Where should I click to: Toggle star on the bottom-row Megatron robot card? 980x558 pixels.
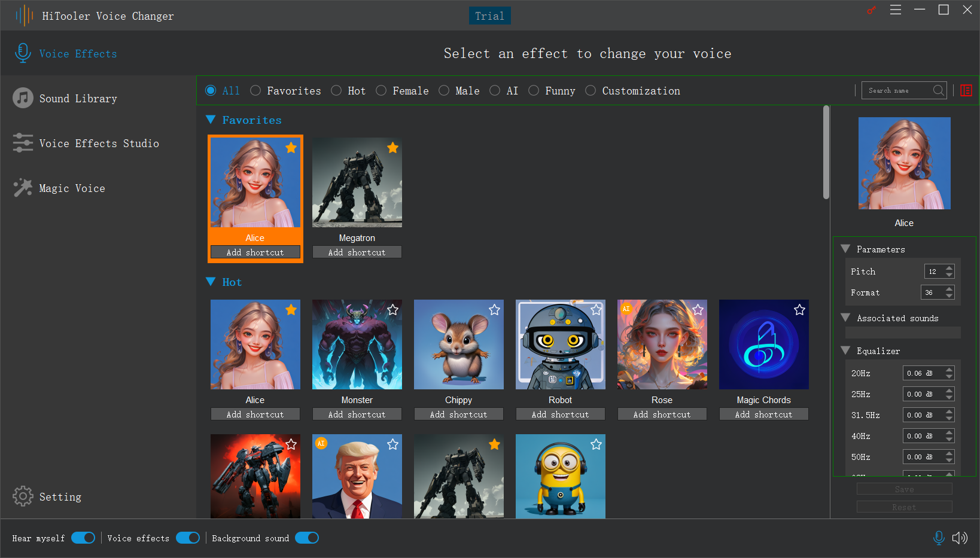point(494,444)
